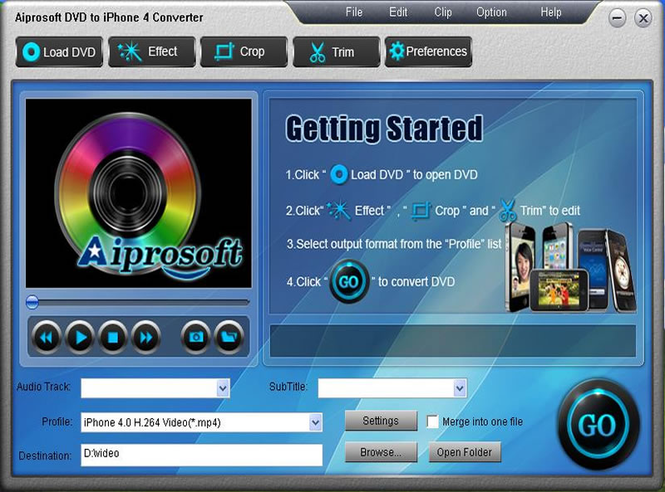Enable Merge into one file checkbox
This screenshot has width=665, height=492.
pyautogui.click(x=432, y=422)
